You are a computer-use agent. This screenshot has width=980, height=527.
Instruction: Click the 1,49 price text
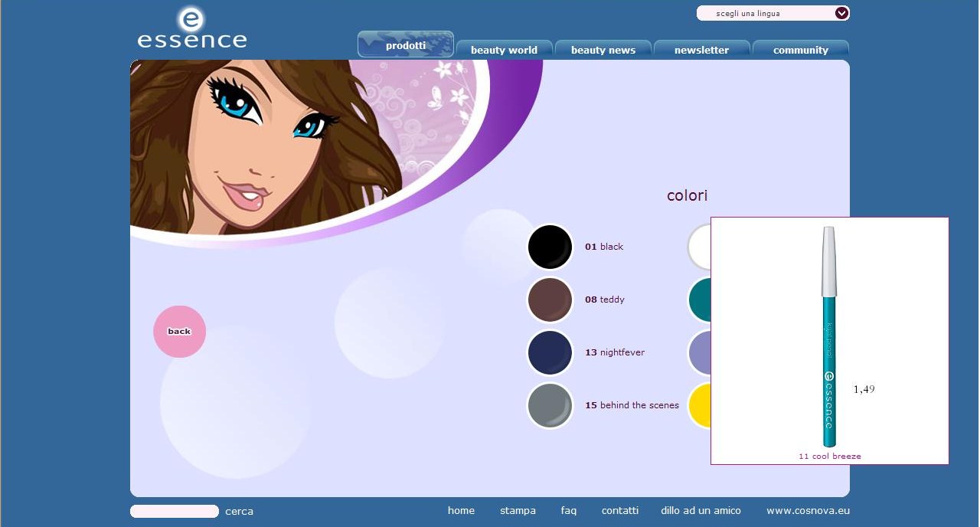pos(864,389)
